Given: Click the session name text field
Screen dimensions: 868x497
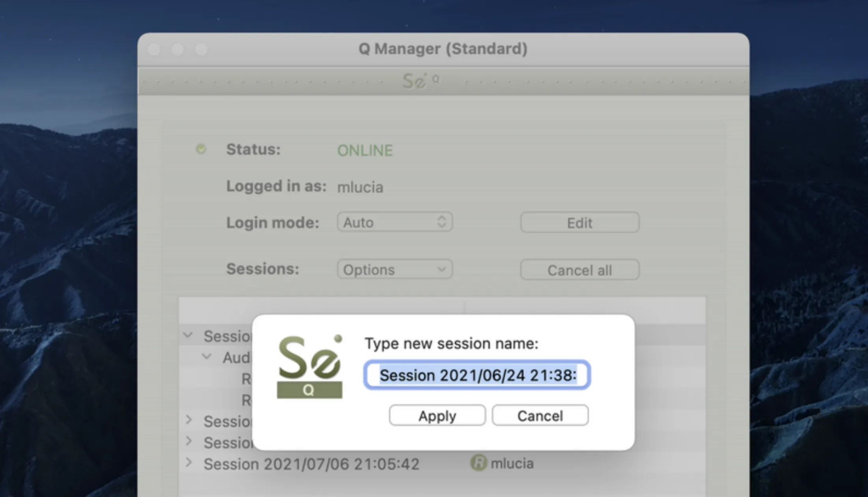Looking at the screenshot, I should 477,375.
